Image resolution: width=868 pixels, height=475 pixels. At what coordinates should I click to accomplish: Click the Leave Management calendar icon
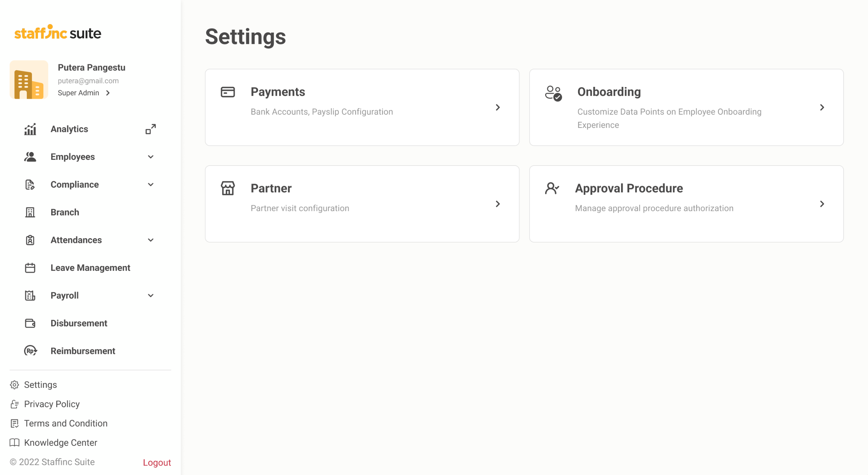coord(30,268)
